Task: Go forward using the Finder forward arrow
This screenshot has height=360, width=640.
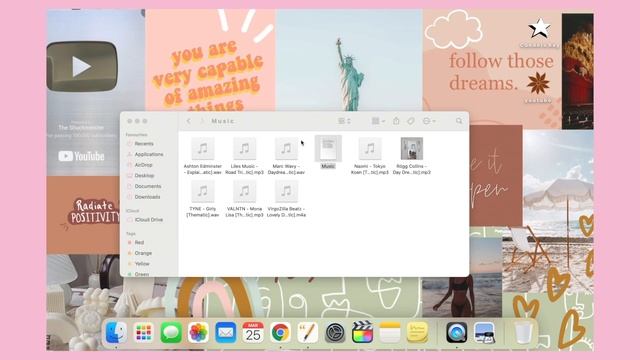Action: (x=202, y=121)
